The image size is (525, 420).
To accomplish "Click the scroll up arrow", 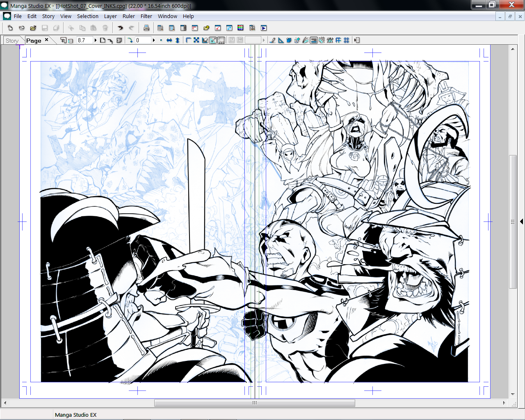I will point(513,49).
